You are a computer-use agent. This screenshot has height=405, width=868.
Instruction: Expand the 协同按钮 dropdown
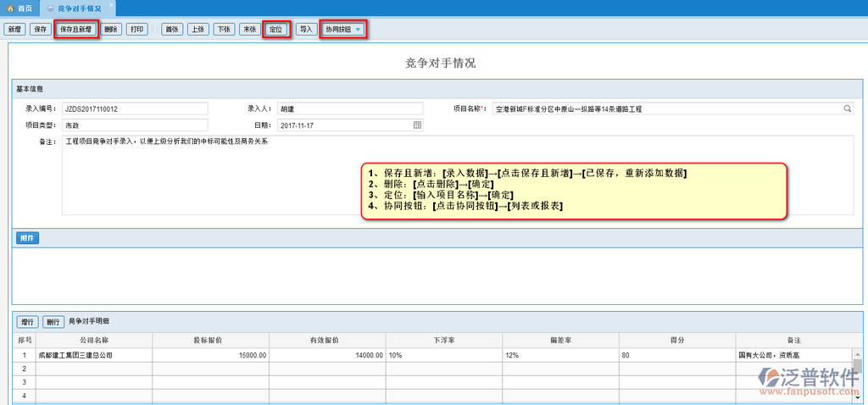[343, 29]
